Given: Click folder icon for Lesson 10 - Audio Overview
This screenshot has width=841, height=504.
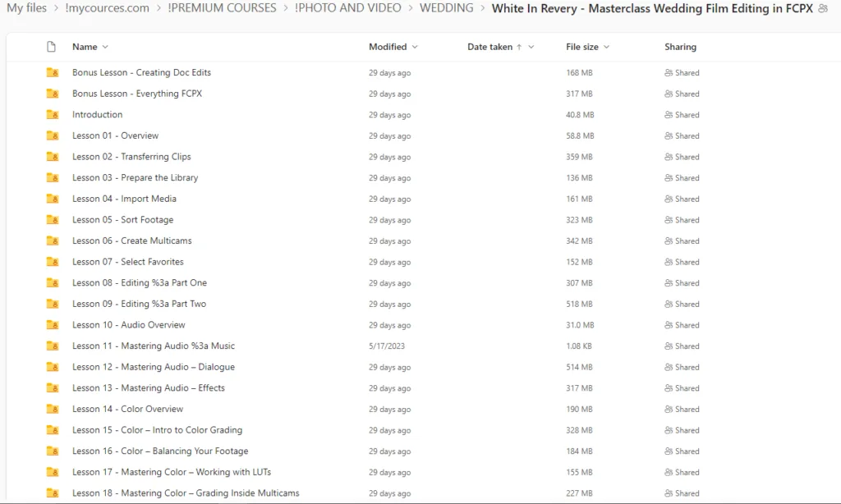Looking at the screenshot, I should [53, 325].
